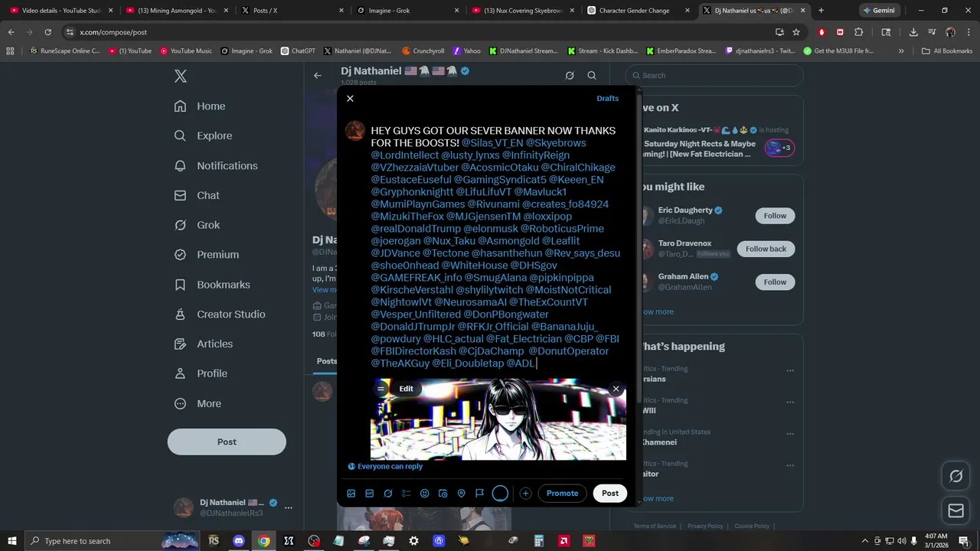Open Grok in the sidebar
The image size is (980, 551).
pyautogui.click(x=197, y=225)
